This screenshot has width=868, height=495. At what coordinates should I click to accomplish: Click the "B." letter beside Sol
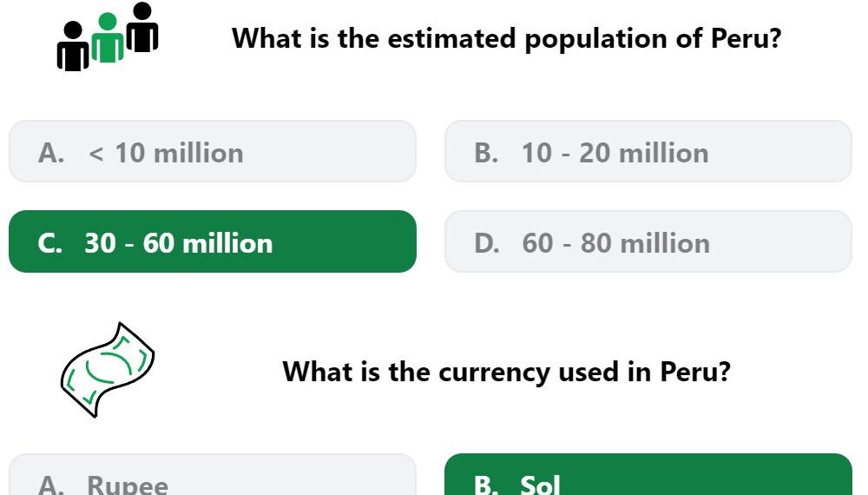pyautogui.click(x=486, y=485)
